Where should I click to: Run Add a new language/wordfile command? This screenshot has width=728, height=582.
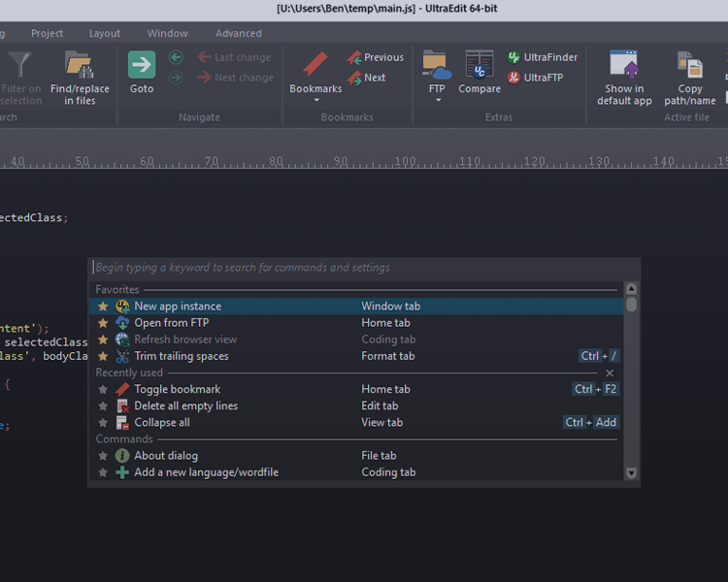click(x=356, y=472)
